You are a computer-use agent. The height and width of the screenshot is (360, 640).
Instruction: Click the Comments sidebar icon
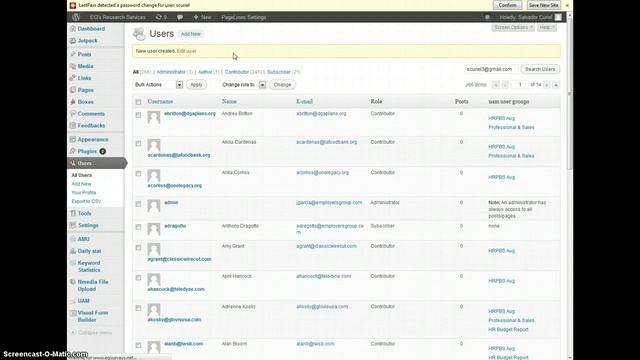click(x=73, y=113)
